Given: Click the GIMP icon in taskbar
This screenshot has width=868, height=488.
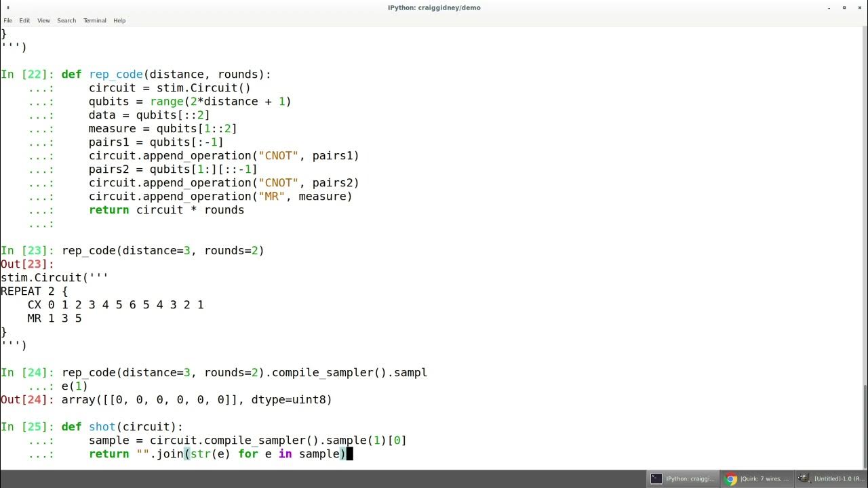Looking at the screenshot, I should (x=804, y=479).
